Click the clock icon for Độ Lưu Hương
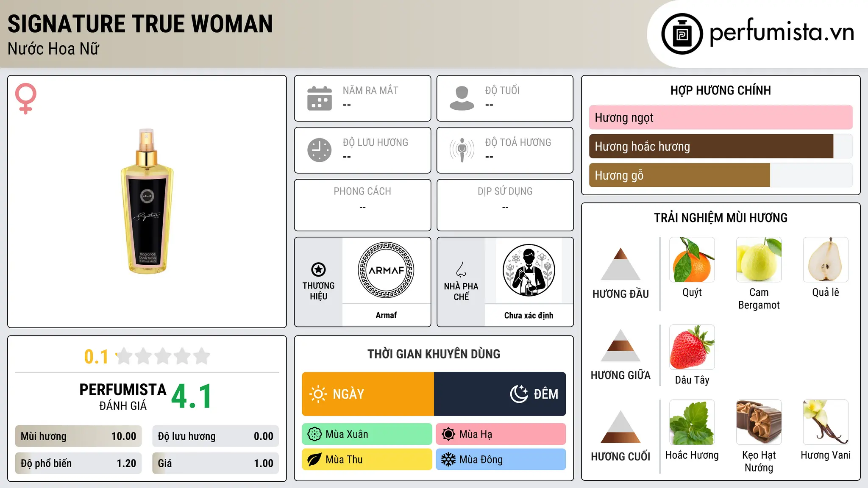This screenshot has width=868, height=488. point(320,150)
